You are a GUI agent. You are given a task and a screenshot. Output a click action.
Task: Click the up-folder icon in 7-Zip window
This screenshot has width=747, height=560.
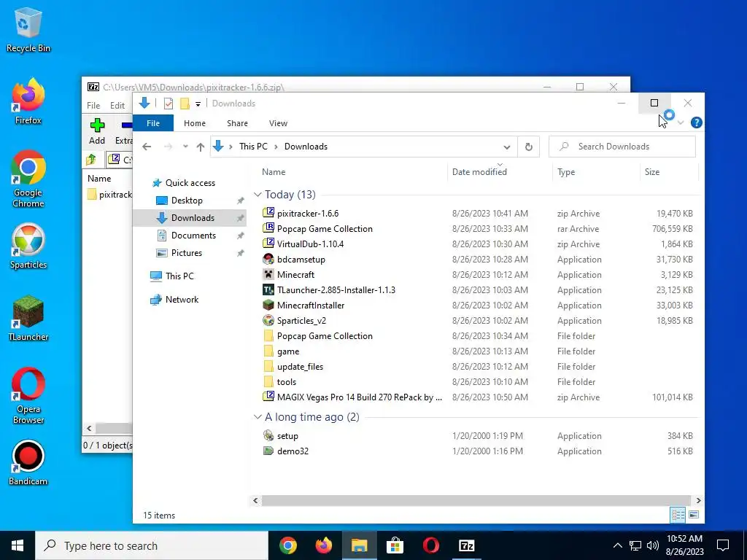tap(91, 160)
